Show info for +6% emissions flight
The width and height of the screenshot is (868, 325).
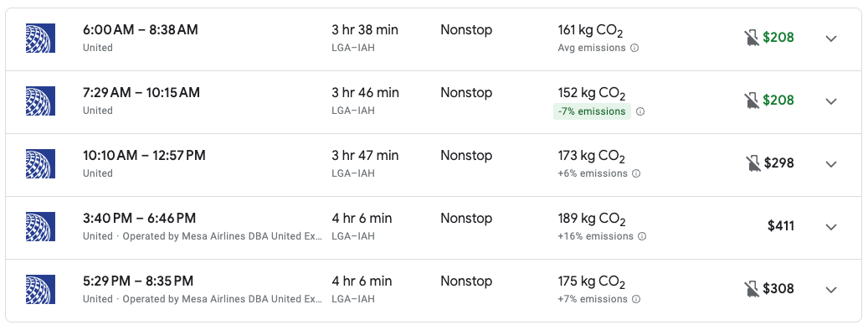[636, 174]
